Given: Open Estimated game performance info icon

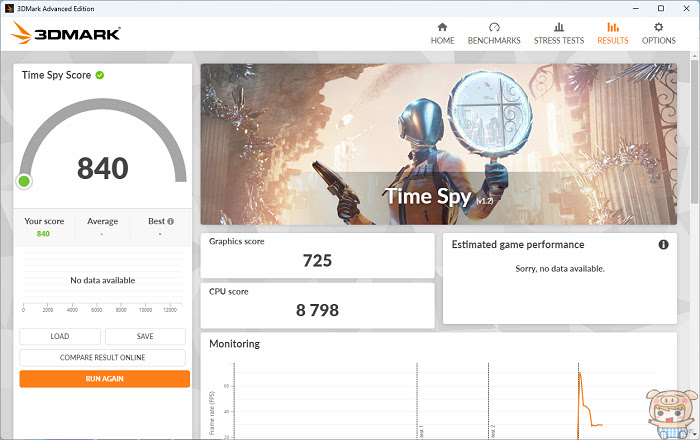Looking at the screenshot, I should tap(663, 245).
